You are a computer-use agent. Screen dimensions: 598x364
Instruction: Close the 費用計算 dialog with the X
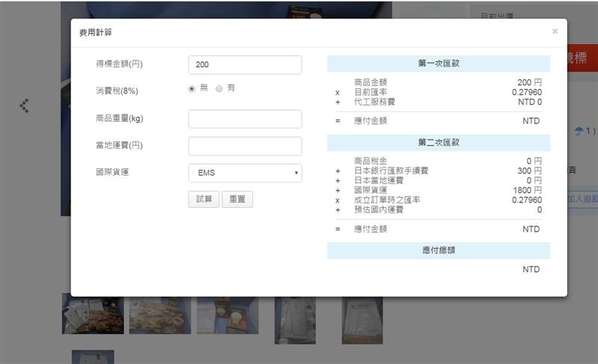(x=555, y=31)
